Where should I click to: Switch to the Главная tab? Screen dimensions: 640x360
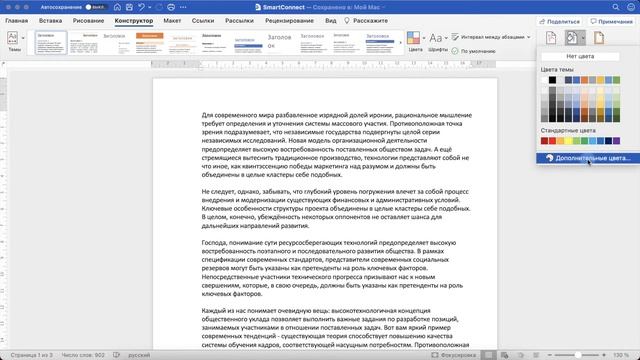pyautogui.click(x=17, y=20)
